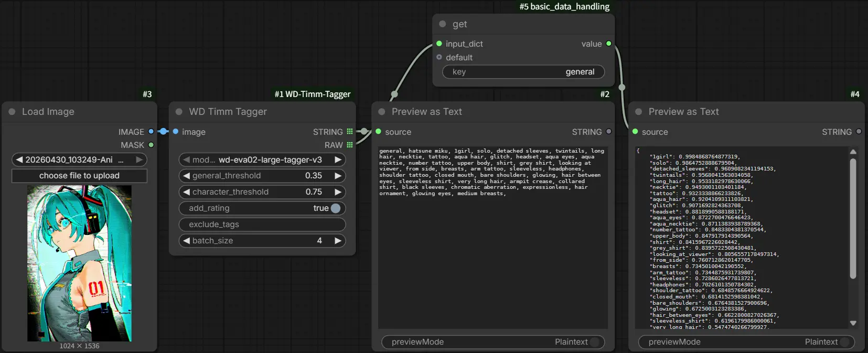Toggle the add_rating switch

(336, 208)
